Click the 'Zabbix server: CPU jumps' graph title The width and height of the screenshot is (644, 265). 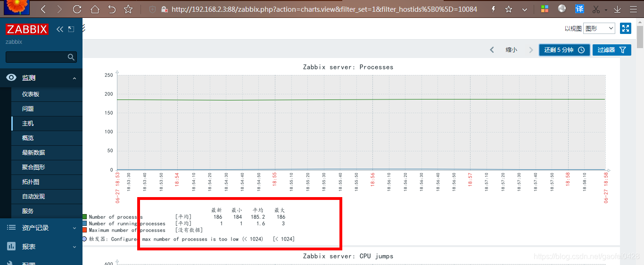348,256
